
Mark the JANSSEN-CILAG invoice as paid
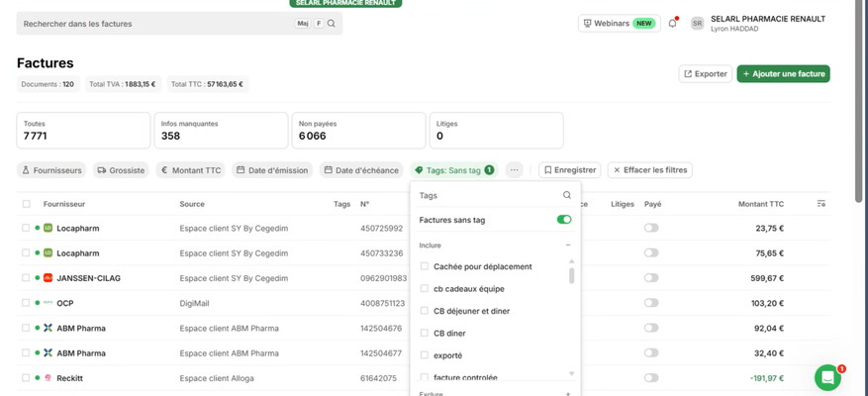(x=651, y=278)
